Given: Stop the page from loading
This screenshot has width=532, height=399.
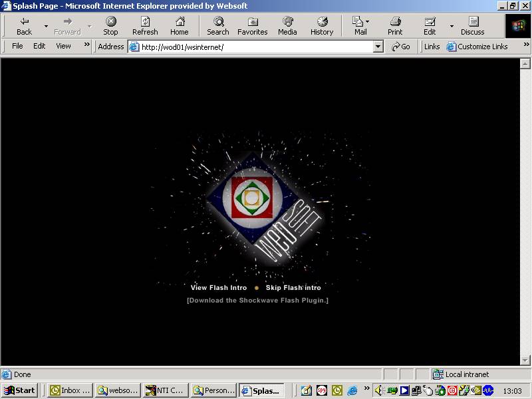Looking at the screenshot, I should [x=110, y=26].
